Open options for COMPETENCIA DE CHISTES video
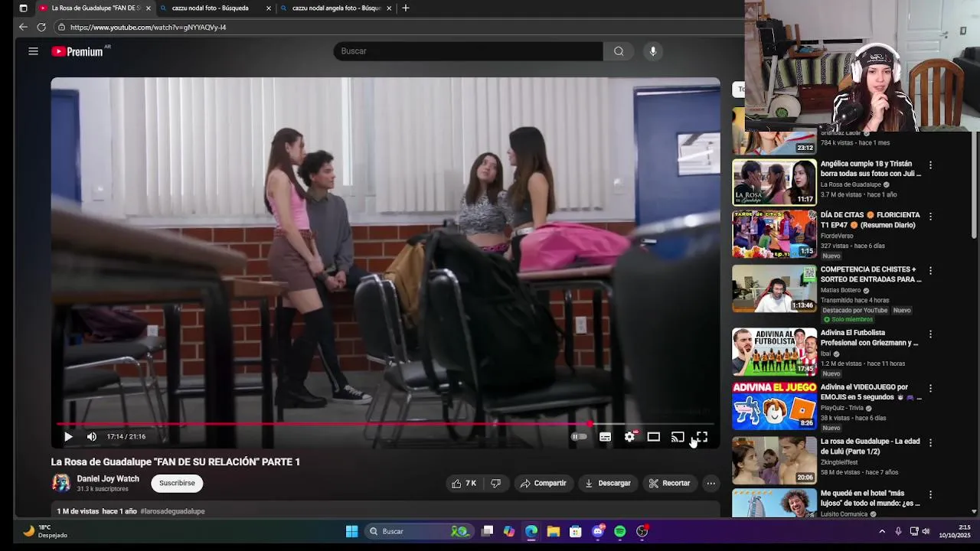The image size is (980, 551). click(x=930, y=271)
